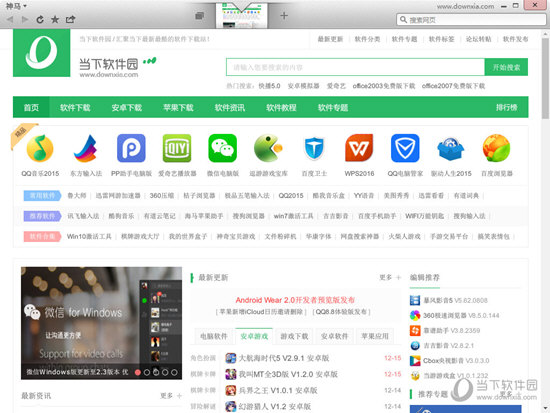Open the 排行榜 navigation item
Viewport: 550px width, 413px height.
[x=507, y=107]
